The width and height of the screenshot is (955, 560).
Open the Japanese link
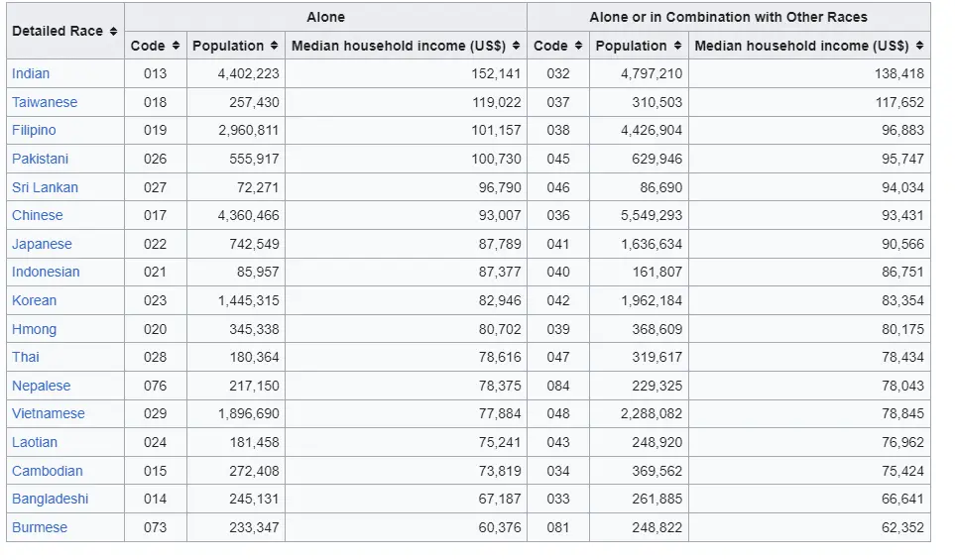(x=42, y=244)
